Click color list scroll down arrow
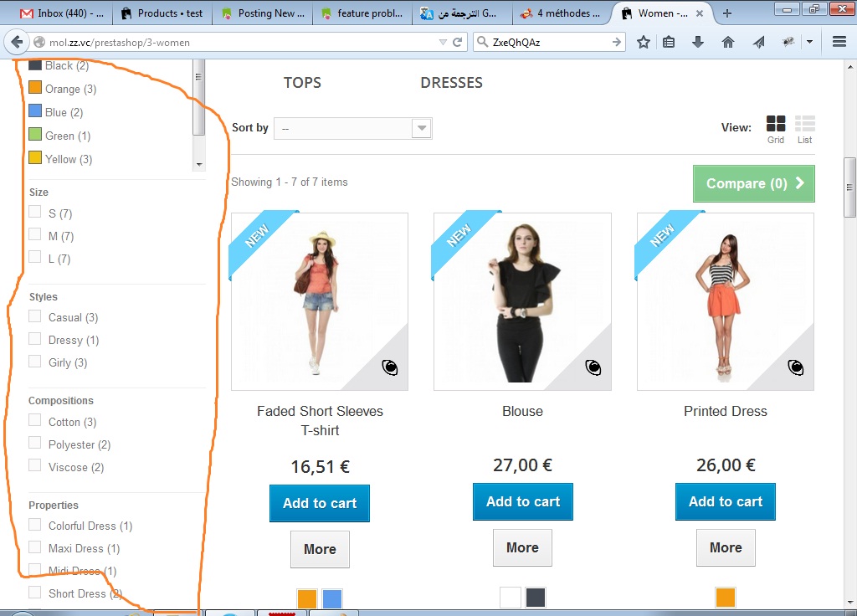 click(x=199, y=165)
